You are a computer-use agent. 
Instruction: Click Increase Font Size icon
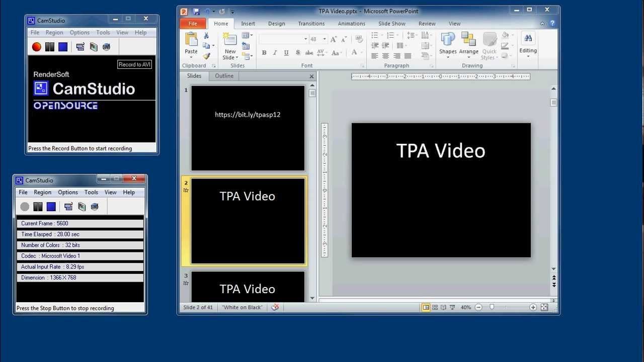(x=335, y=39)
